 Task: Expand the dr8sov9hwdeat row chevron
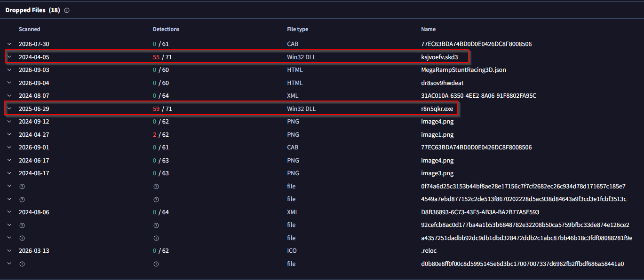click(x=9, y=83)
